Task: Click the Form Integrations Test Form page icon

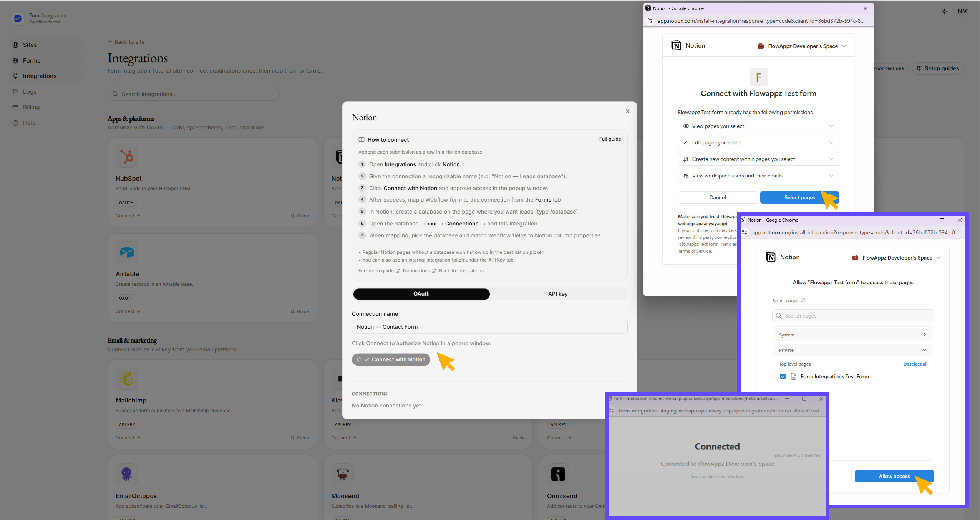Action: (x=794, y=376)
